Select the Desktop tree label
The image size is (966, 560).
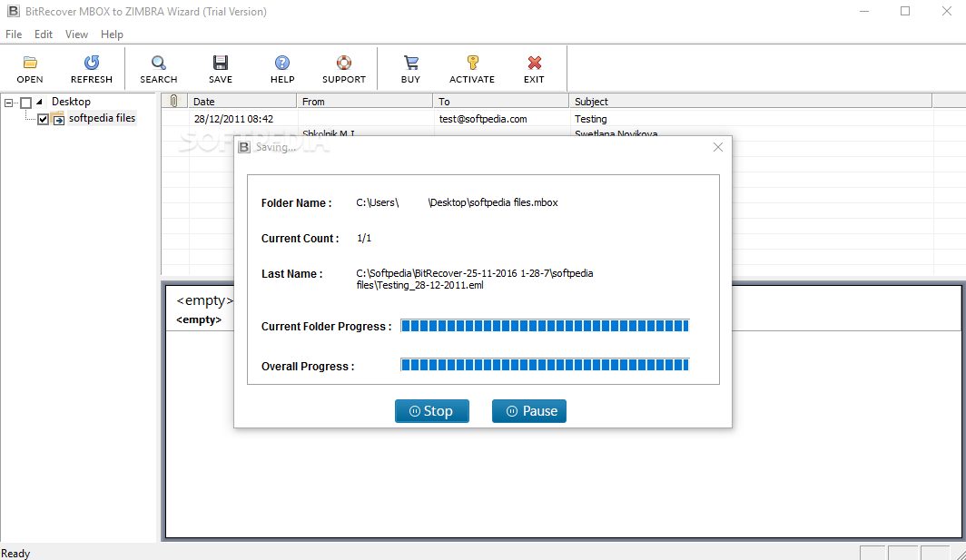point(71,102)
